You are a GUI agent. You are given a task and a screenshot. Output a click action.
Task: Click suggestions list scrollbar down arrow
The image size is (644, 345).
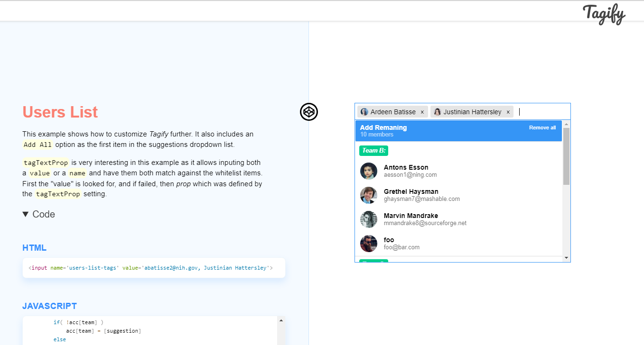click(566, 258)
